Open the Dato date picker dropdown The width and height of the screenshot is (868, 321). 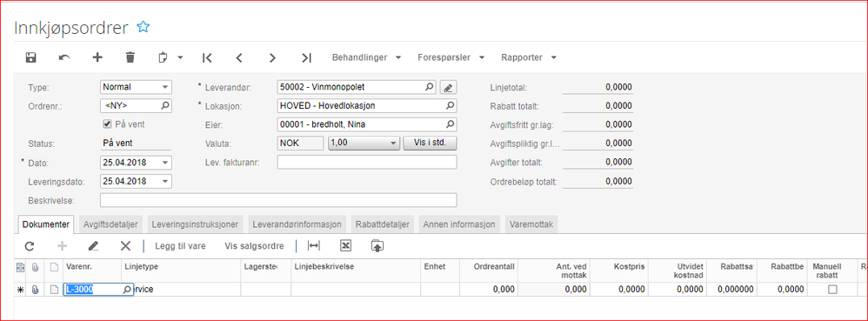point(165,163)
